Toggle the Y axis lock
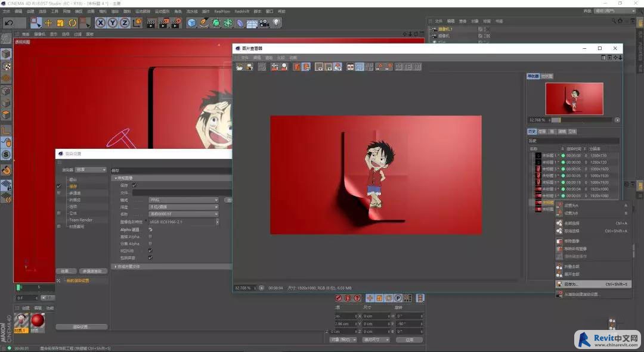Image resolution: width=644 pixels, height=352 pixels. point(112,23)
